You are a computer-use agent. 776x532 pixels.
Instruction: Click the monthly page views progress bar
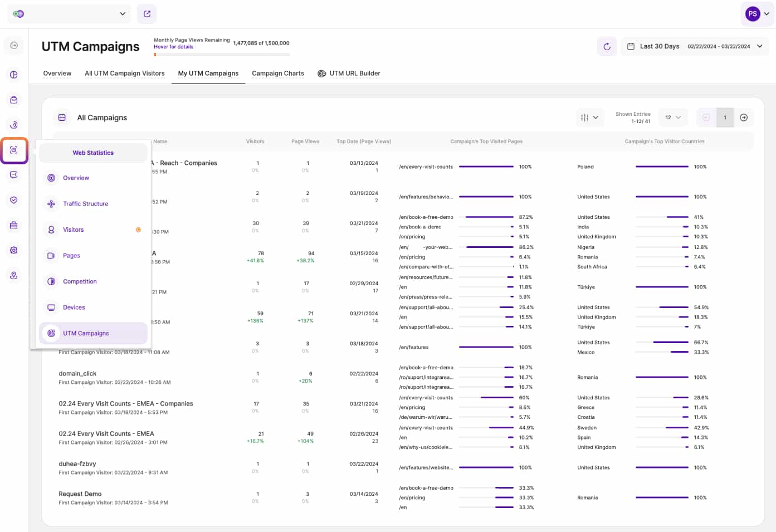pyautogui.click(x=222, y=55)
